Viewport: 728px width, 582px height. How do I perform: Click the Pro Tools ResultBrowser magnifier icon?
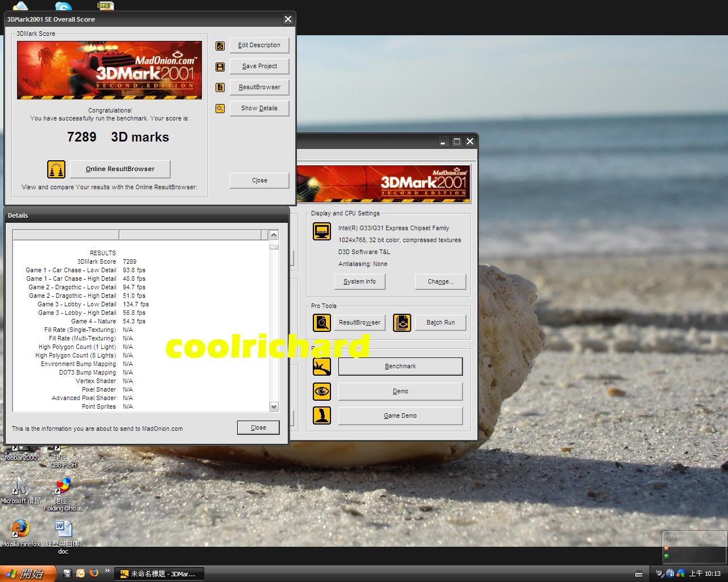click(x=322, y=323)
